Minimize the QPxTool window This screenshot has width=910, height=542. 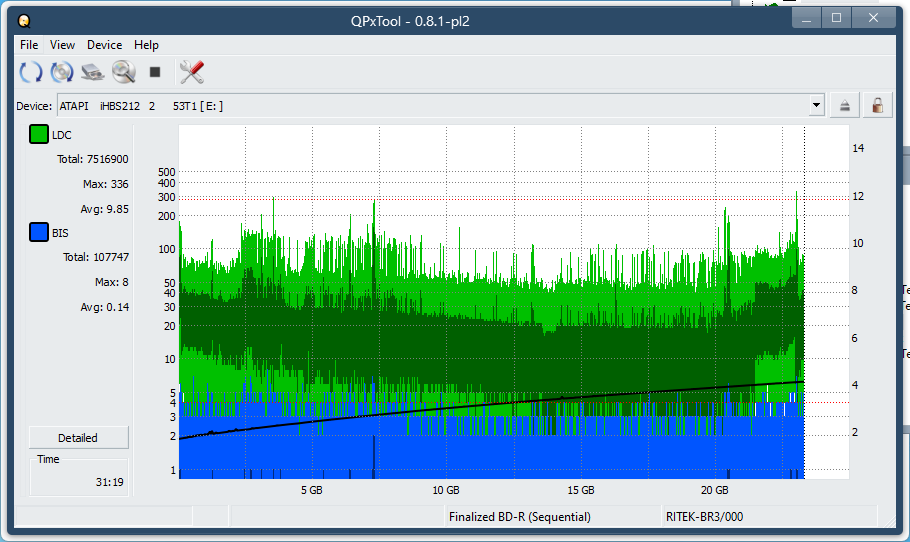click(x=806, y=19)
